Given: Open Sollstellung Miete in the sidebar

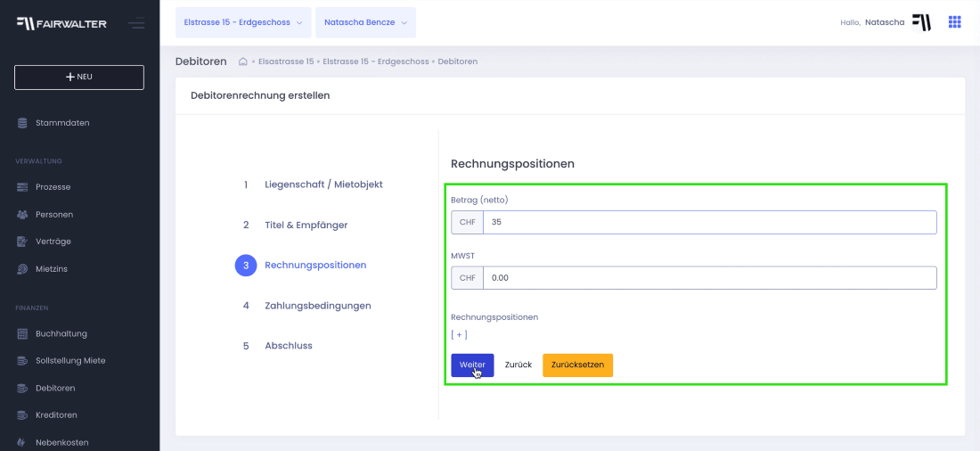Looking at the screenshot, I should pyautogui.click(x=70, y=361).
